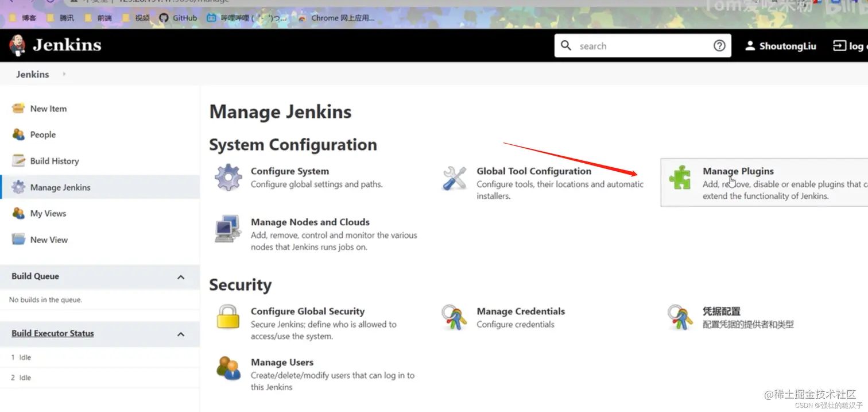The height and width of the screenshot is (412, 868).
Task: Click the People icon in sidebar
Action: point(18,134)
